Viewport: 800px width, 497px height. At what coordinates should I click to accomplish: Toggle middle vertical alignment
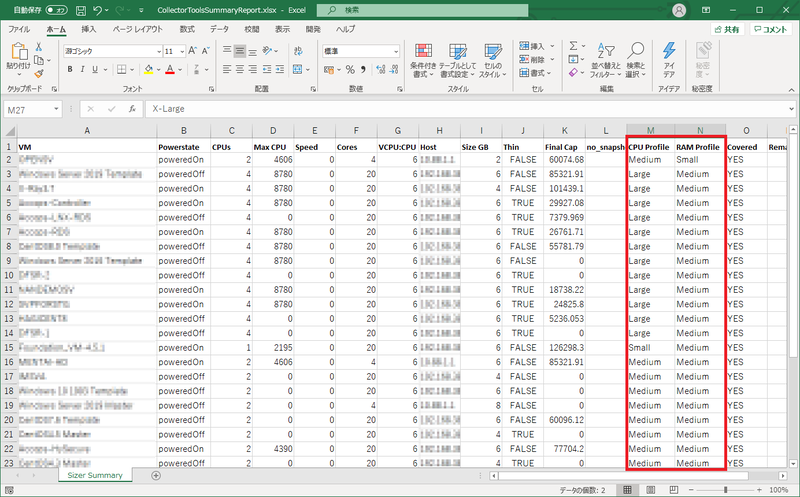point(240,51)
